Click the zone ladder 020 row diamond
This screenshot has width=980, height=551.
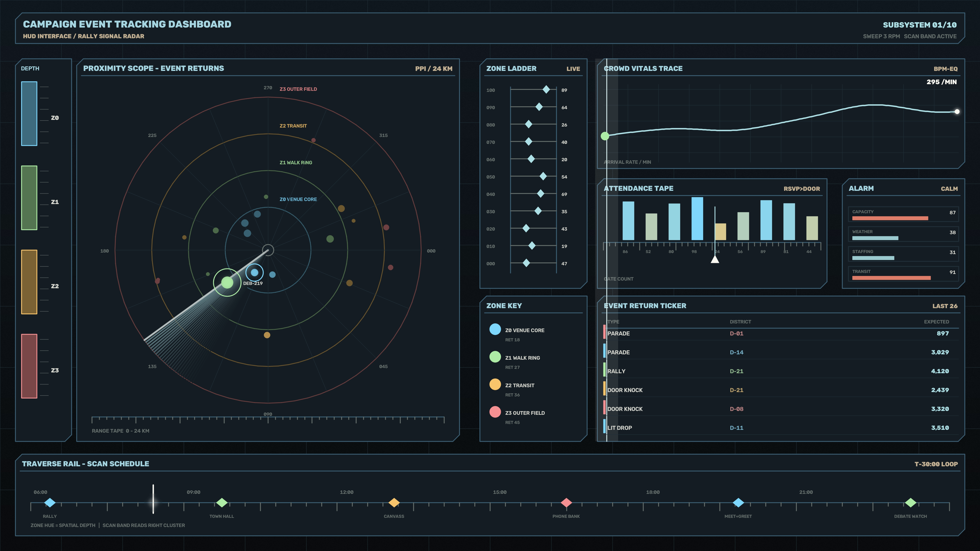(x=526, y=228)
